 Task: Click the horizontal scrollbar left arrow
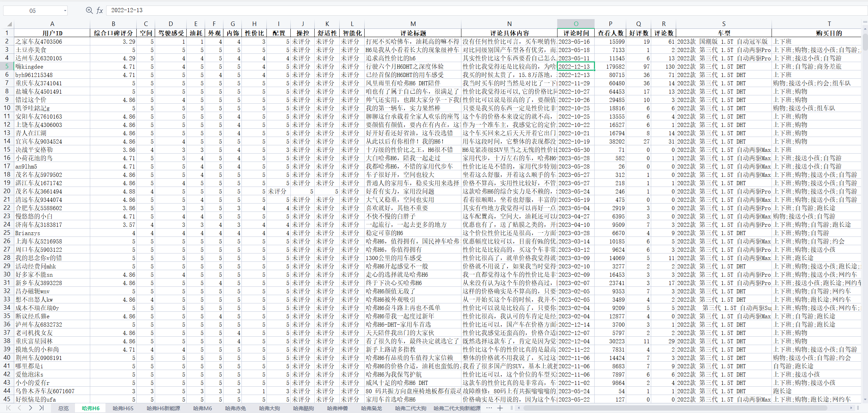coord(519,408)
